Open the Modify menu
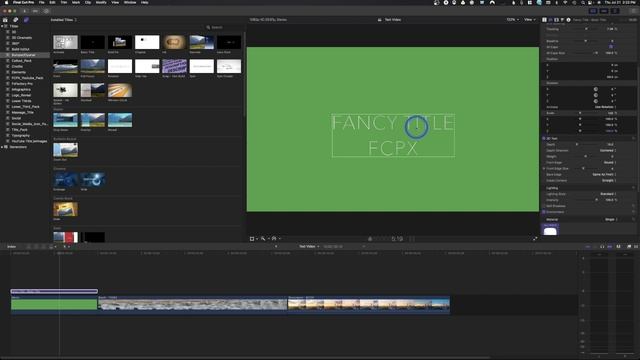640x360 pixels. click(x=101, y=2)
